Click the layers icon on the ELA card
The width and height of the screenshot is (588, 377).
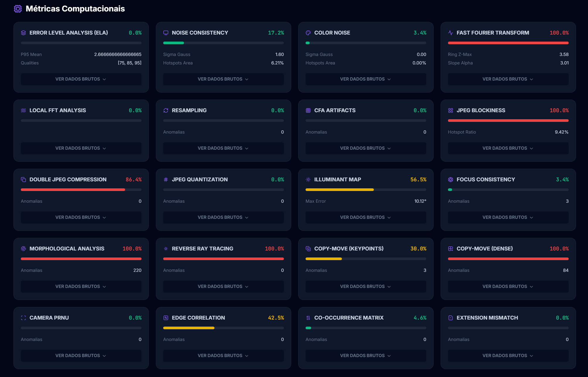click(x=23, y=33)
